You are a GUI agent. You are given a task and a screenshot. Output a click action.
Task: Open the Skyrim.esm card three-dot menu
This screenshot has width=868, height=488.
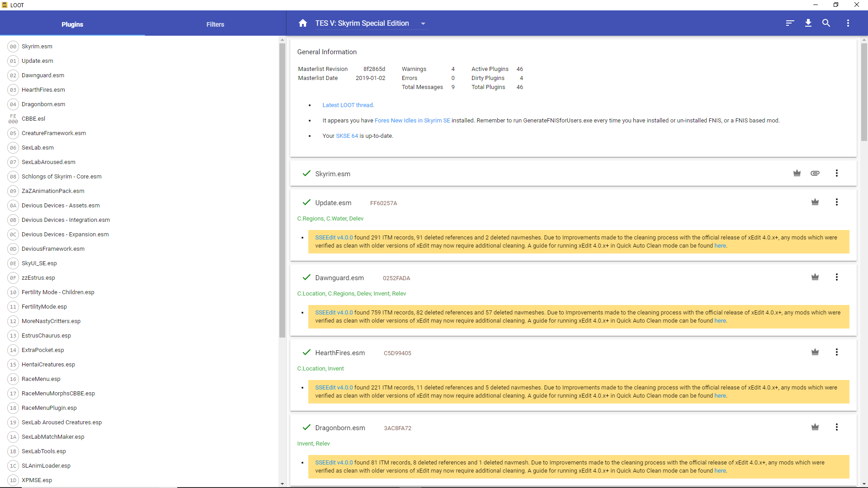click(837, 173)
